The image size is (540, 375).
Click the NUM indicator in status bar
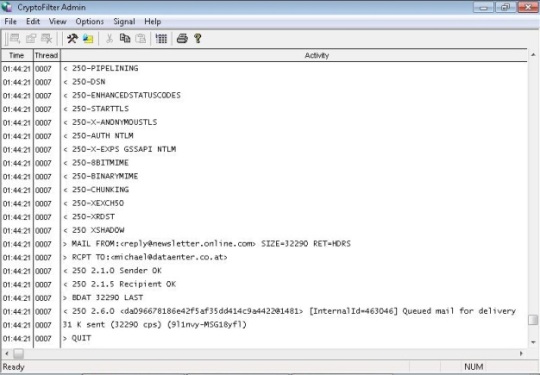(x=474, y=367)
